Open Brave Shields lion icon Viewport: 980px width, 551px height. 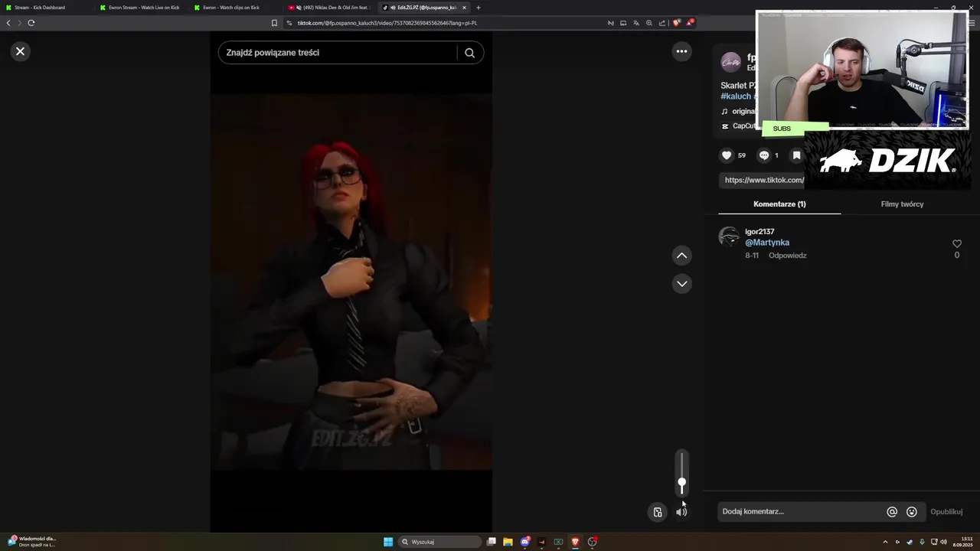coord(676,23)
